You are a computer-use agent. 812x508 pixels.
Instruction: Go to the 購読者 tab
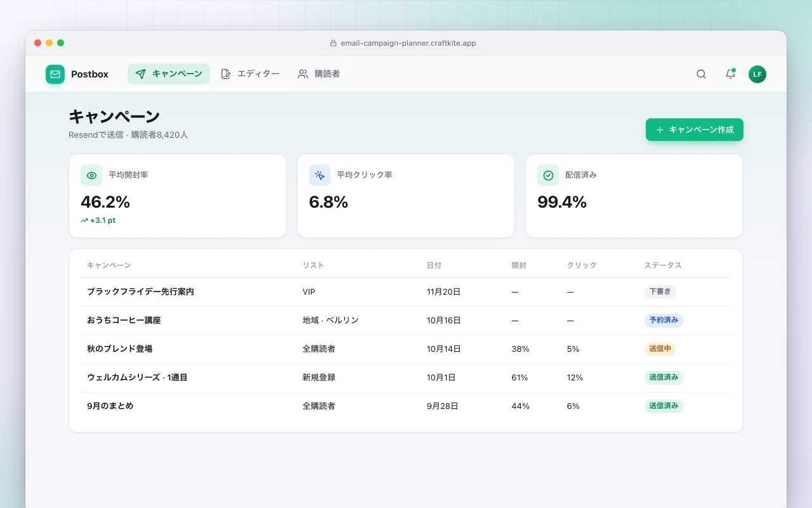pos(318,74)
